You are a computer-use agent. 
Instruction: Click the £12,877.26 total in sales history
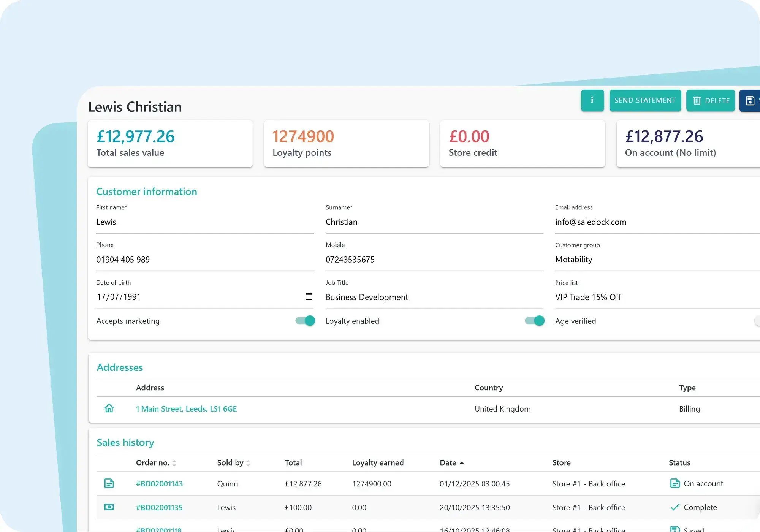(x=303, y=484)
